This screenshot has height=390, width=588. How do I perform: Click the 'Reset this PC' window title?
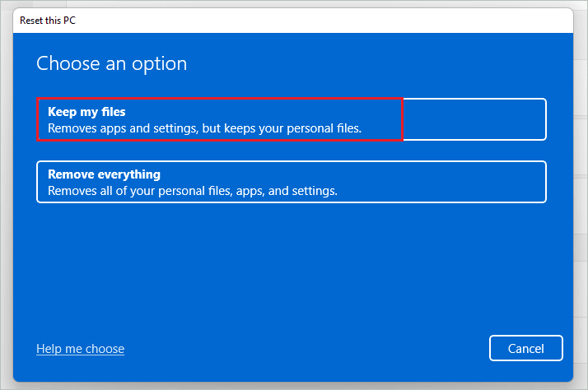(48, 21)
